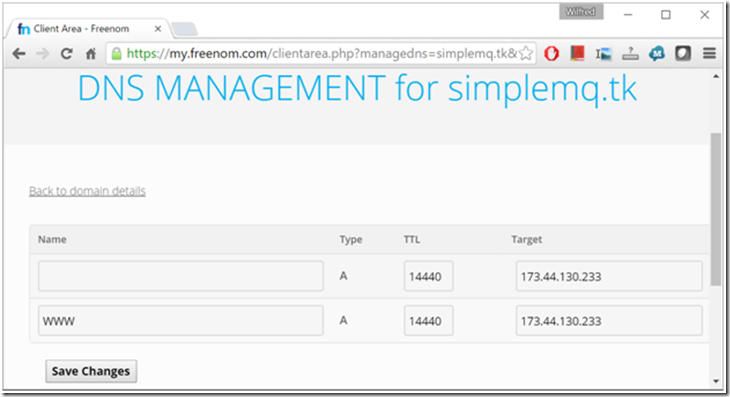Click the Freenom favicon on the tab
Viewport: 730px width, 397px height.
[x=24, y=29]
